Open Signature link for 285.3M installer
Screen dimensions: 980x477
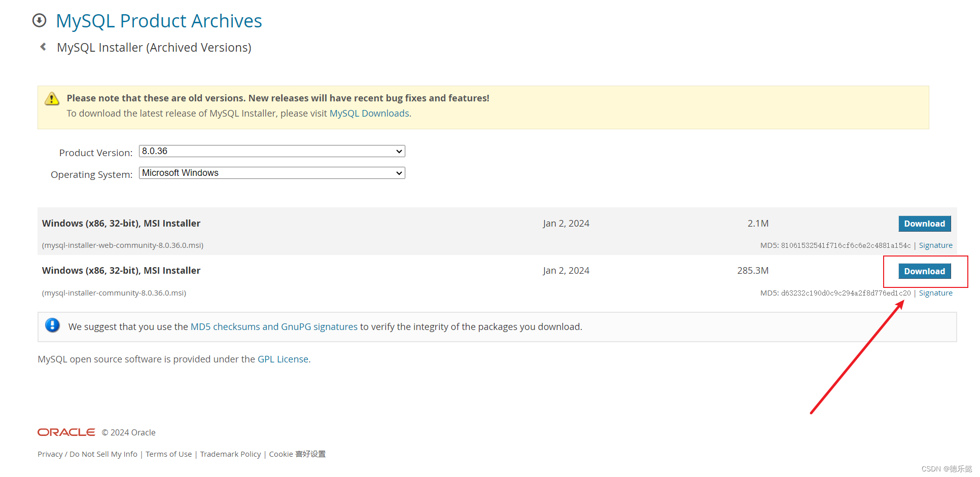935,293
